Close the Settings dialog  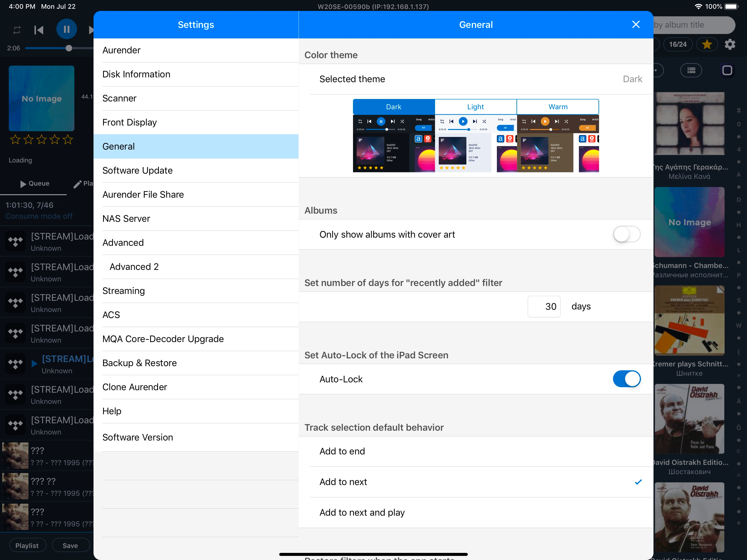click(635, 24)
